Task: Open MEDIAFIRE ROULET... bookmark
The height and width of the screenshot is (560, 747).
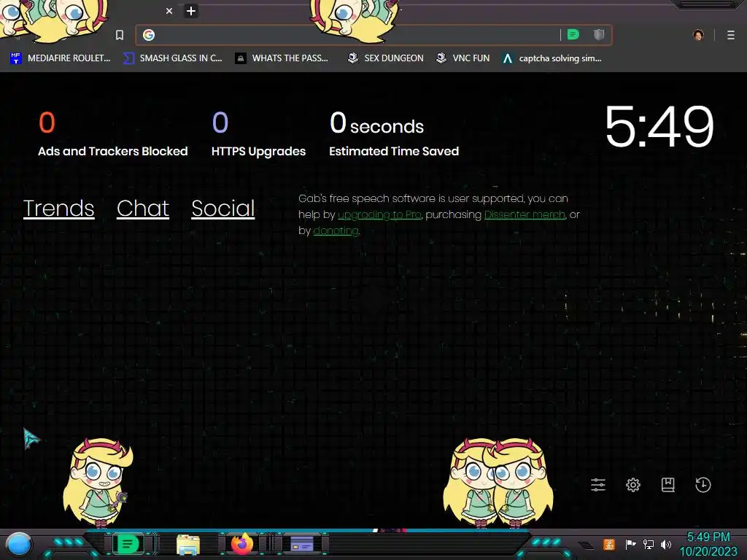Action: pos(61,58)
